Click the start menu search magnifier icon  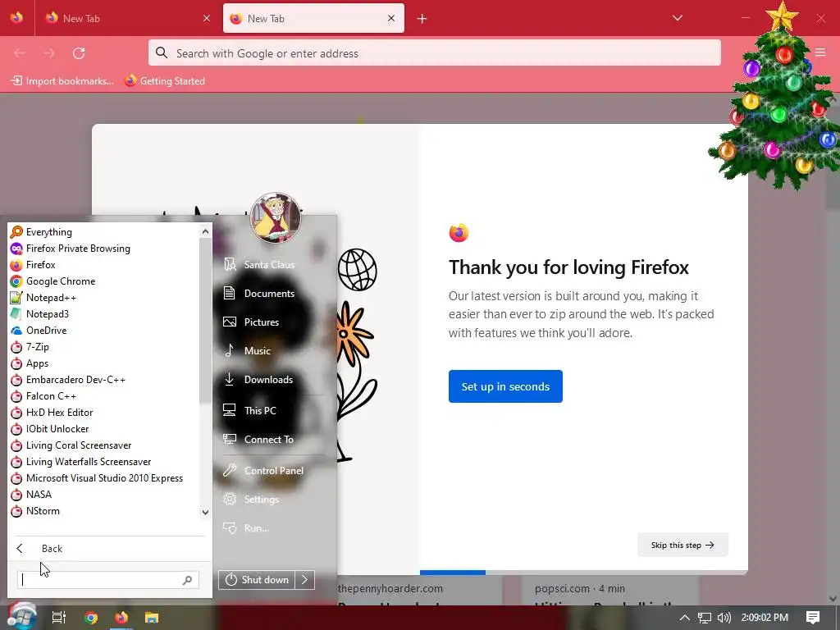pos(188,580)
